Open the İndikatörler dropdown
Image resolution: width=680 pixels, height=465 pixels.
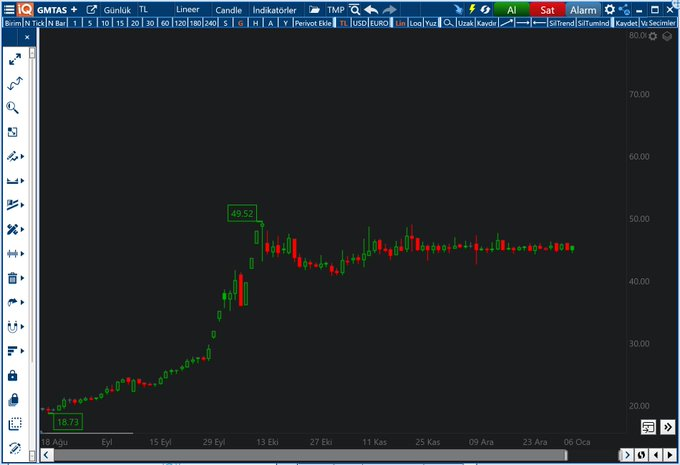coord(275,10)
